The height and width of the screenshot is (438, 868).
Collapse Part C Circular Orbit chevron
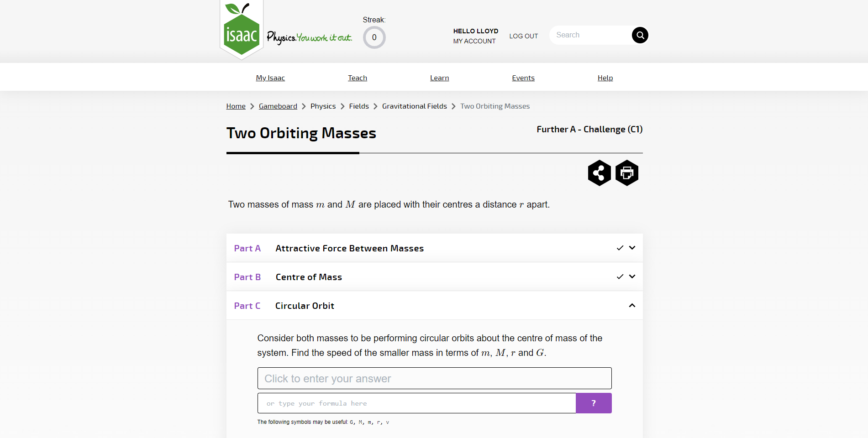[632, 305]
